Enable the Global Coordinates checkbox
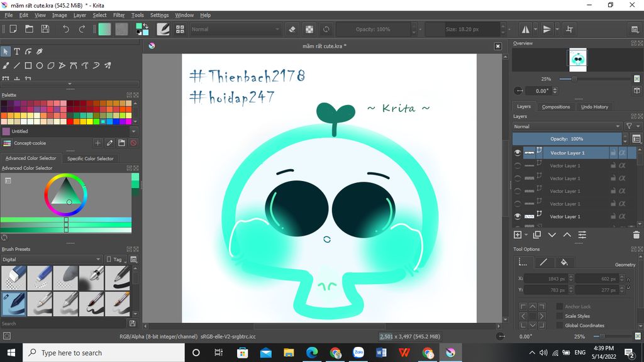 [x=560, y=326]
